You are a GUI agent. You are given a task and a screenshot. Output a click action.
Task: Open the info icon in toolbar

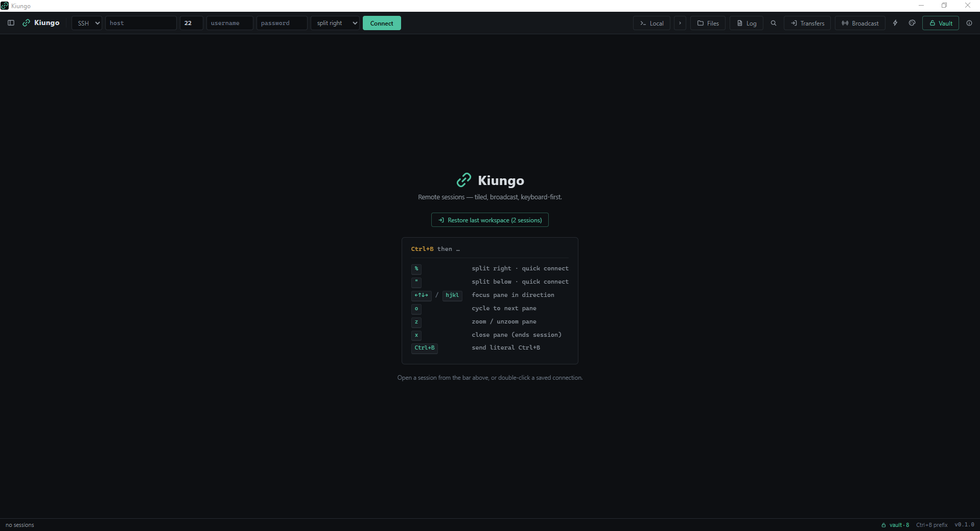pyautogui.click(x=969, y=23)
